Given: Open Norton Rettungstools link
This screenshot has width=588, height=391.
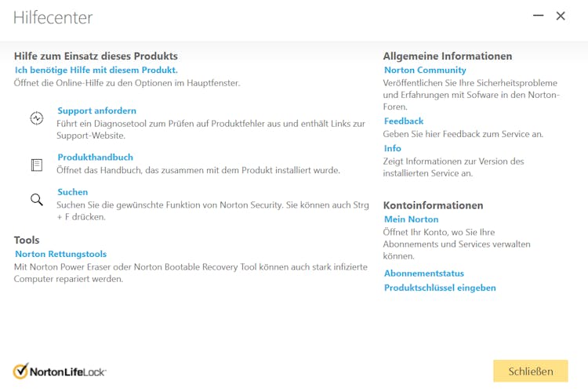Looking at the screenshot, I should point(60,254).
